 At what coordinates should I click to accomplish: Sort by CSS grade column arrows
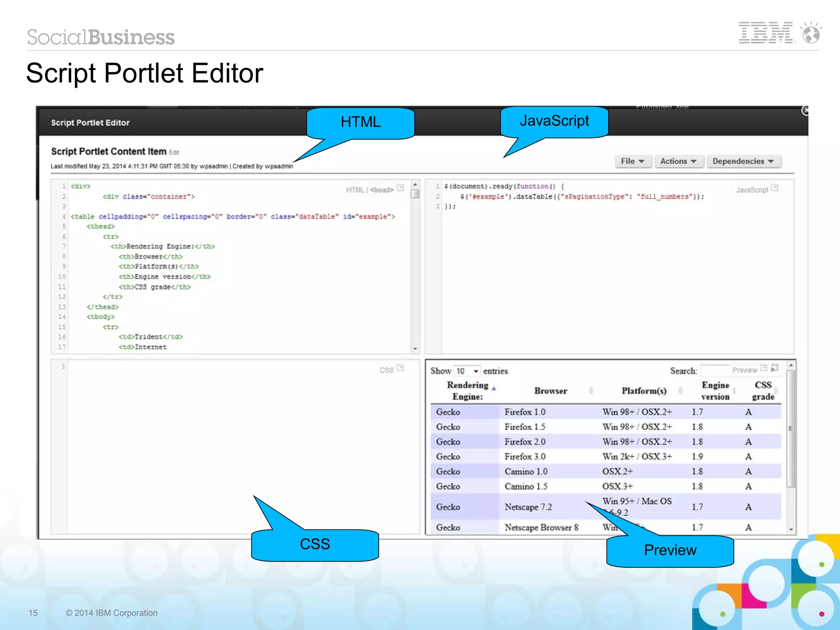pyautogui.click(x=776, y=391)
